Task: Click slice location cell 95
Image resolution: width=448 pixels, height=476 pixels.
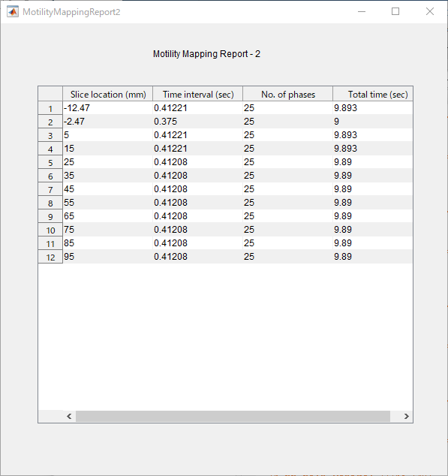Action: (108, 257)
